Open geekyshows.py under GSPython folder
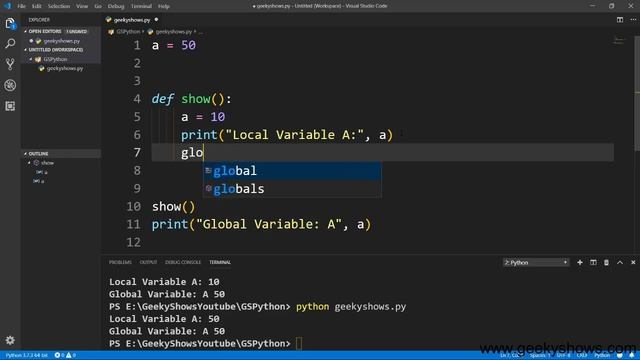 (64, 69)
